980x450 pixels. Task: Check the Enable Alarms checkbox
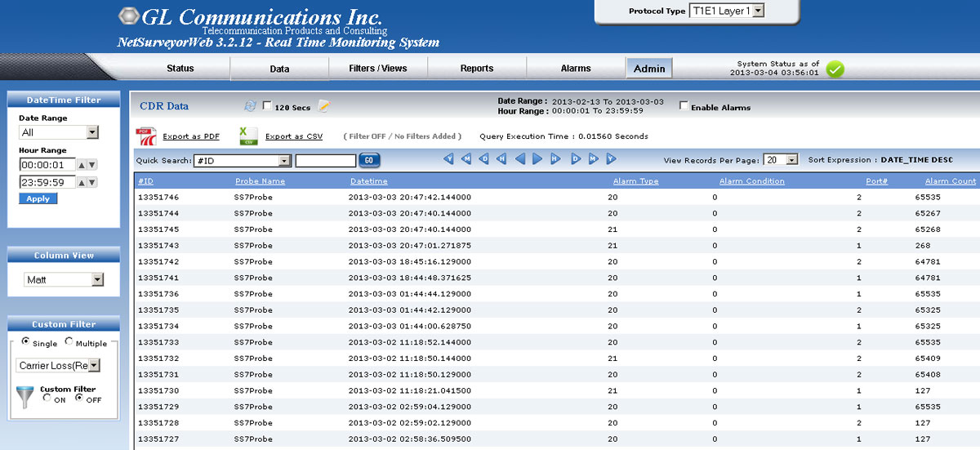tap(684, 106)
